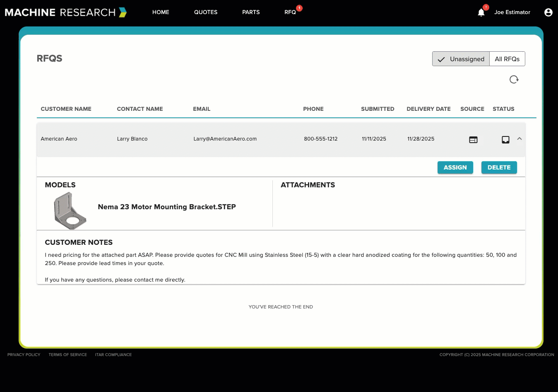Assign the American Aero RFQ
The image size is (558, 392).
[x=455, y=167]
